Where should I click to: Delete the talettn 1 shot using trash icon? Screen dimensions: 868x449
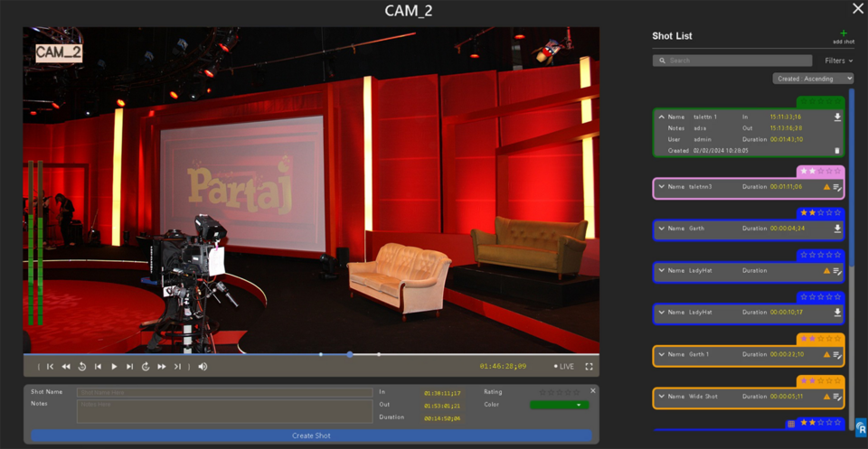tap(837, 151)
